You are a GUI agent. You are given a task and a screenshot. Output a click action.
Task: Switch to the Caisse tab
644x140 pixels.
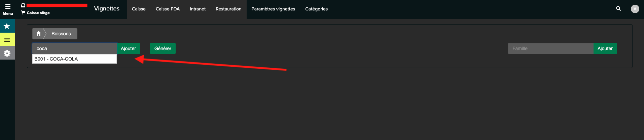[139, 9]
